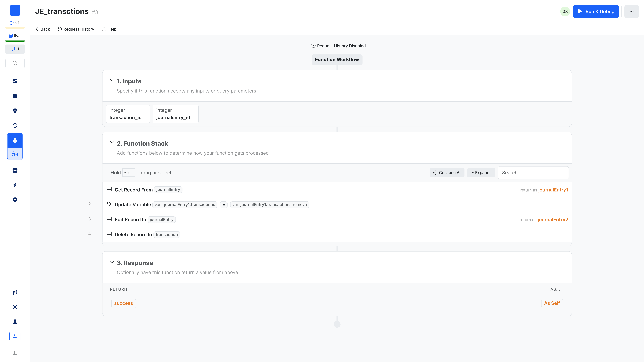Open the f(x) Functions icon in sidebar
The width and height of the screenshot is (644, 362).
pos(15,154)
